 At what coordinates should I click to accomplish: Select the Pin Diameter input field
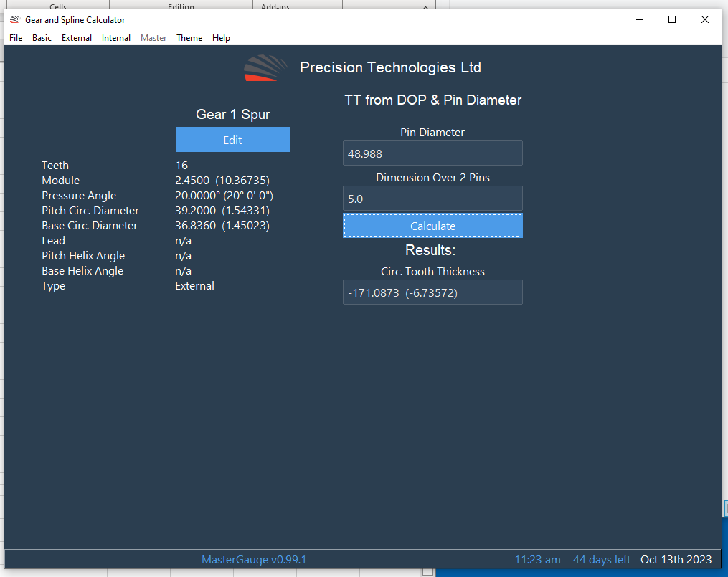tap(432, 153)
